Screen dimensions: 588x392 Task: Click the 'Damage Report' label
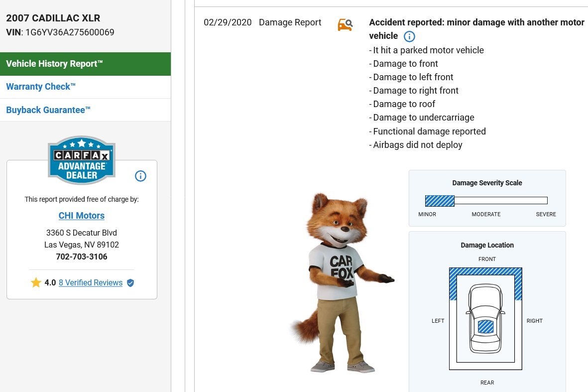290,22
